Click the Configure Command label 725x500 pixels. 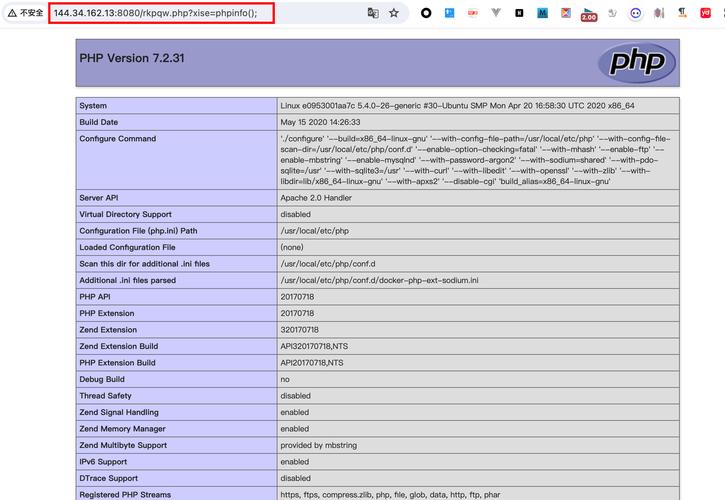(x=117, y=139)
